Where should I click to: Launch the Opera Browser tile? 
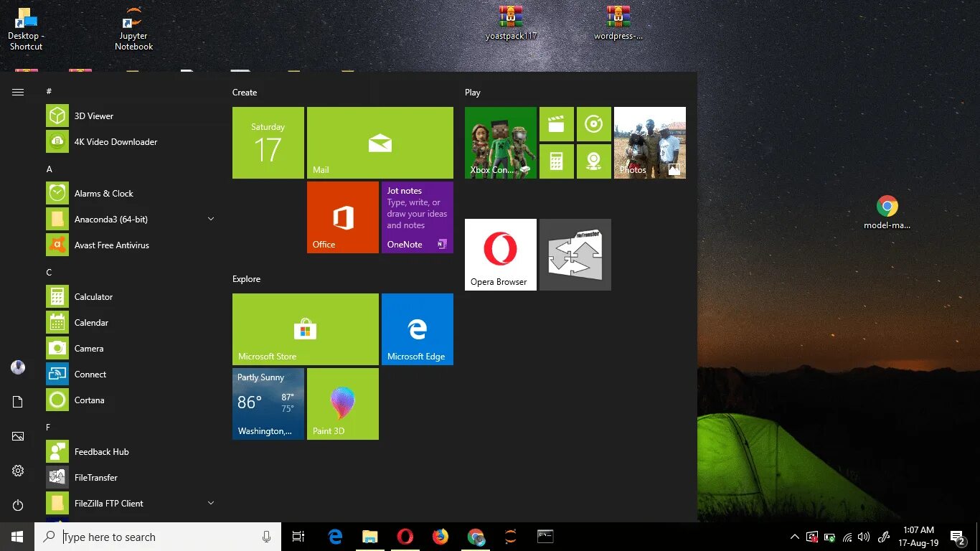coord(501,255)
